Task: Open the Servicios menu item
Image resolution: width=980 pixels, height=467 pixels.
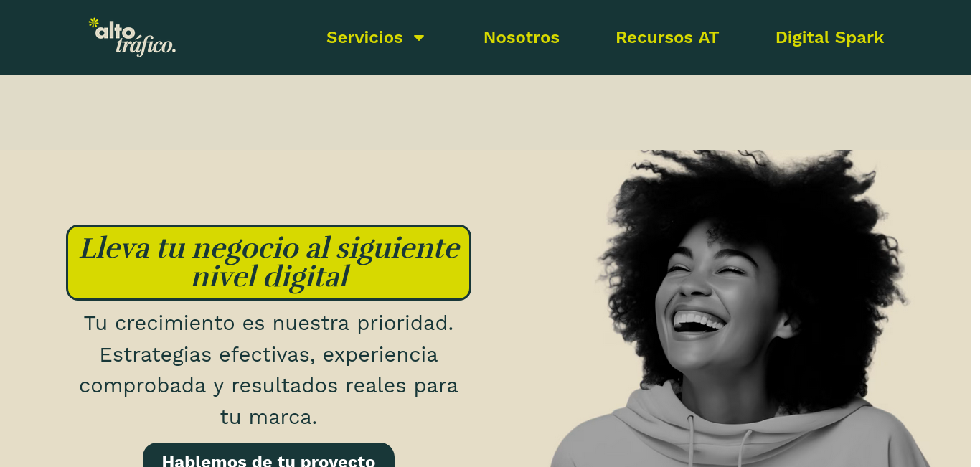Action: pyautogui.click(x=364, y=37)
